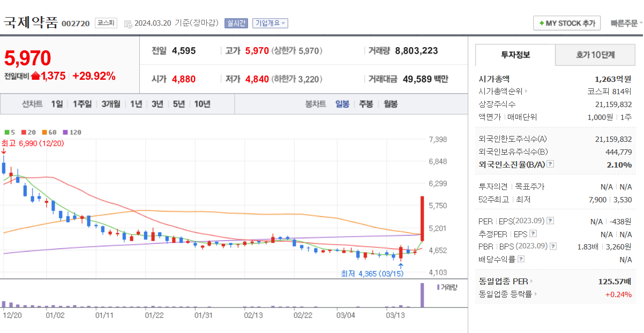Switch candle chart to 주봉

(x=366, y=104)
